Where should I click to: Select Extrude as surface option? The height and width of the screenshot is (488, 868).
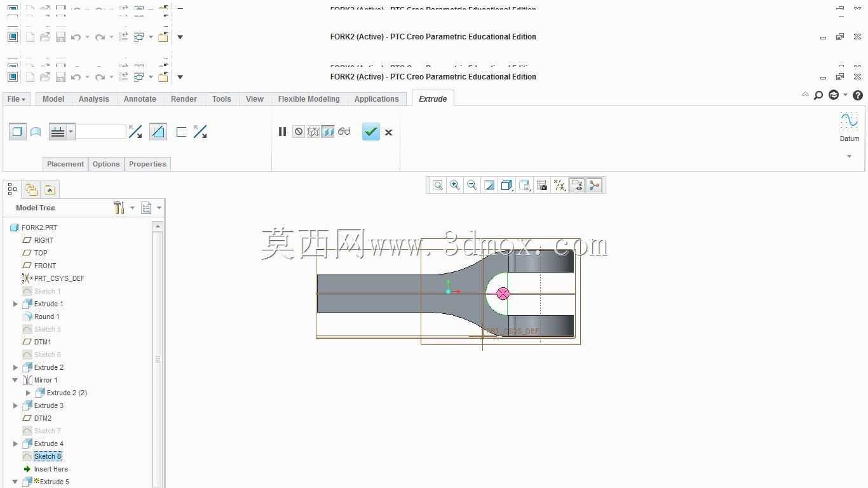[36, 132]
